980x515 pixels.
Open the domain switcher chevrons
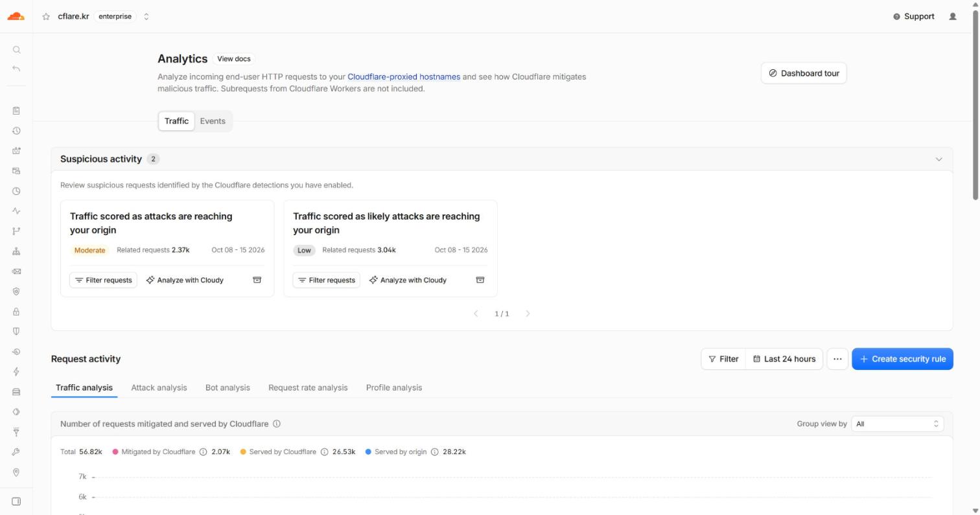coord(146,17)
